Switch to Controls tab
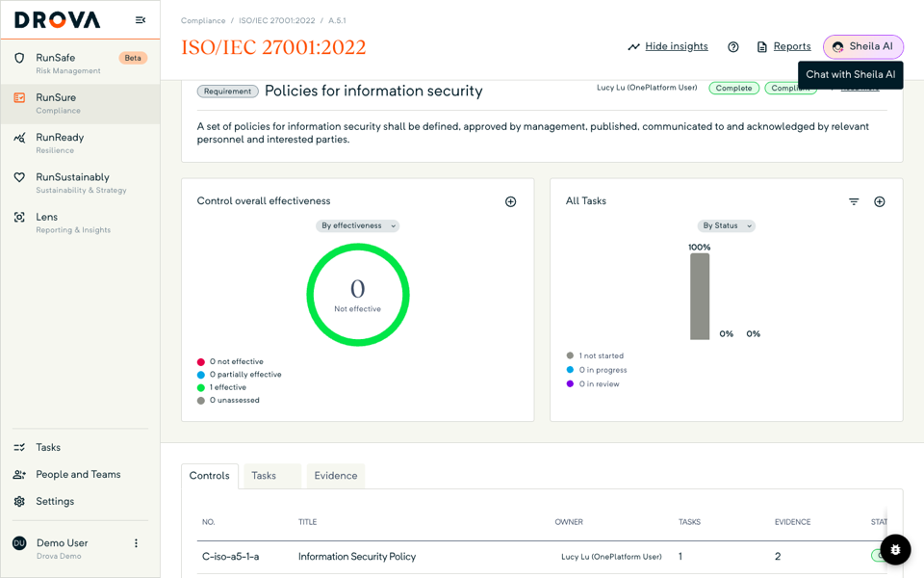 (209, 475)
